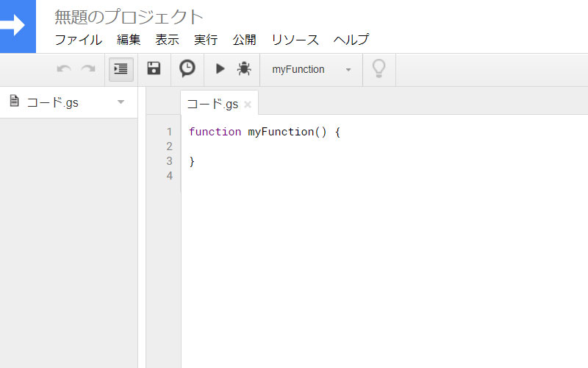Open the 表示 menu
Viewport: 588px width, 368px height.
(x=168, y=40)
